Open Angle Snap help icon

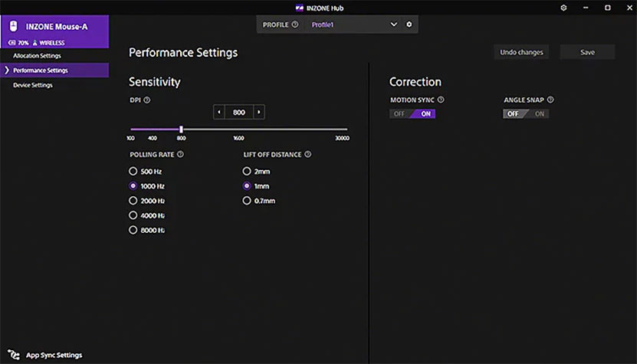[x=550, y=100]
